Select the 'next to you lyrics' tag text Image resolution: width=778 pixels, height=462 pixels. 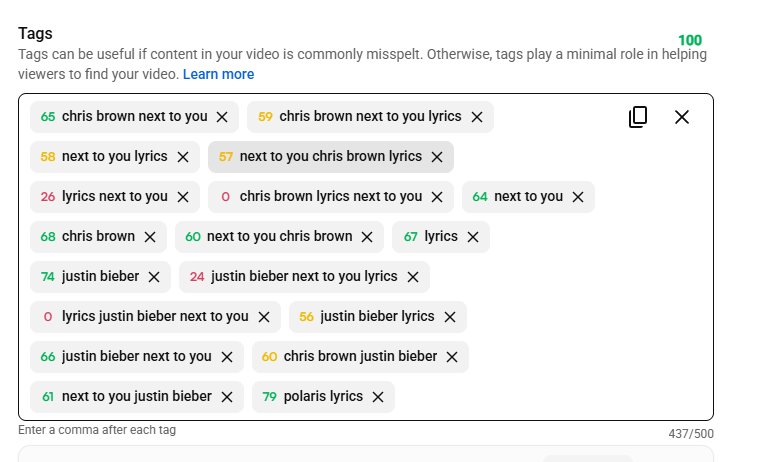point(115,156)
